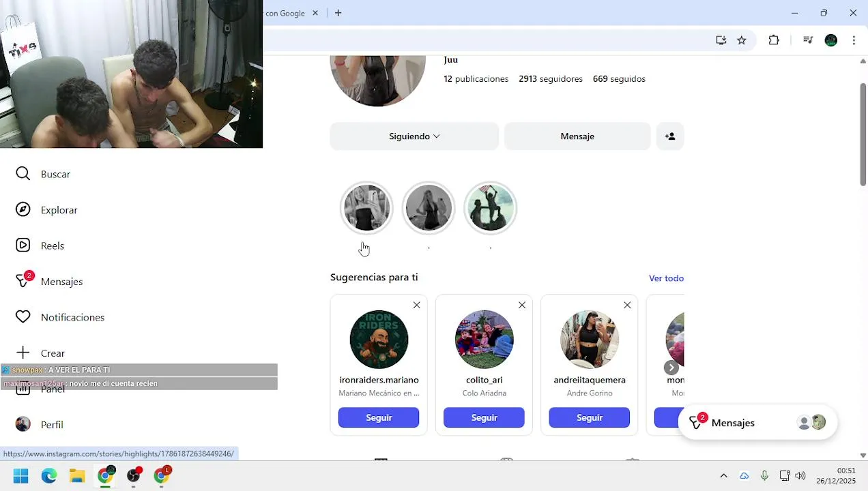Dismiss andreiitaquemera suggestion card
This screenshot has height=491, width=868.
(627, 305)
